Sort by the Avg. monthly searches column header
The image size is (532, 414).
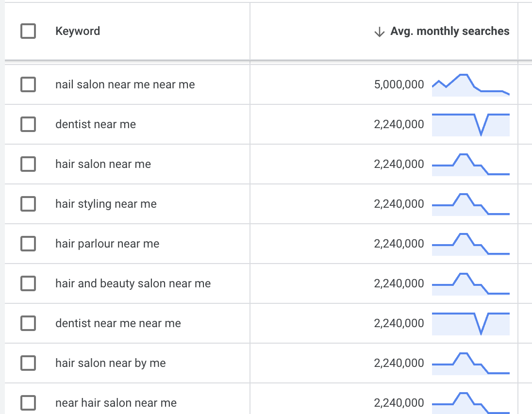(x=449, y=32)
